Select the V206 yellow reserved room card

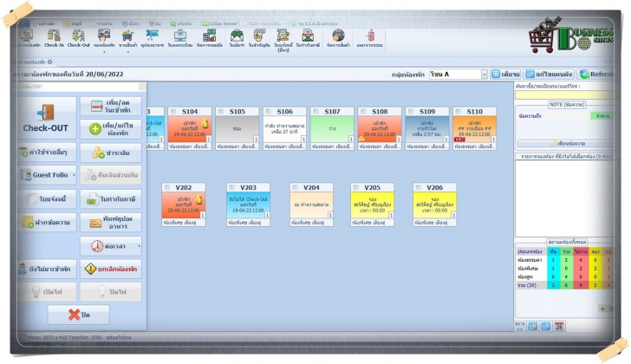(x=434, y=205)
